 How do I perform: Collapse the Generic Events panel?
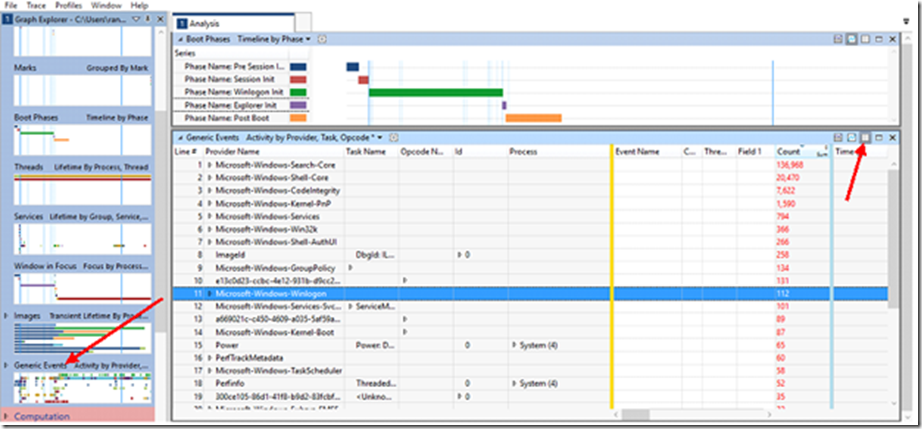point(180,138)
